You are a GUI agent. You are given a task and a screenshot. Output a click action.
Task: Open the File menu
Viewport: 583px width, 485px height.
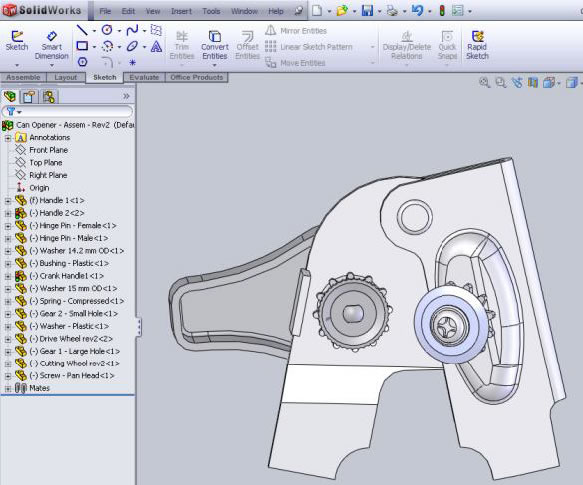coord(105,11)
